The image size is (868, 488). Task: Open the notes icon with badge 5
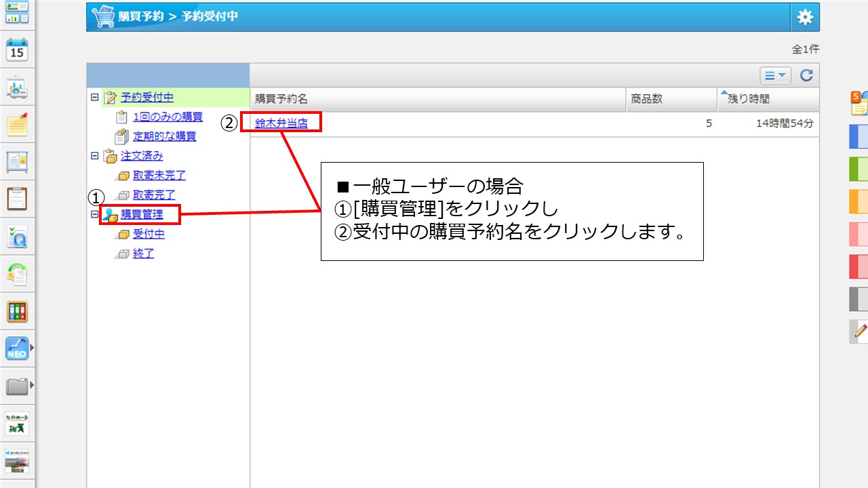coord(859,103)
